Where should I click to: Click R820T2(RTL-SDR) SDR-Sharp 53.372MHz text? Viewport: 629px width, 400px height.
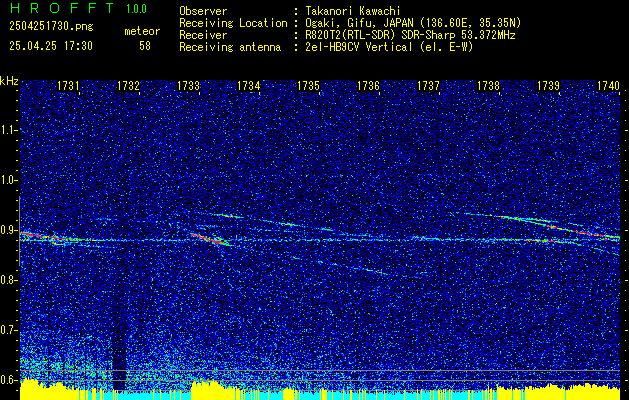(x=410, y=35)
